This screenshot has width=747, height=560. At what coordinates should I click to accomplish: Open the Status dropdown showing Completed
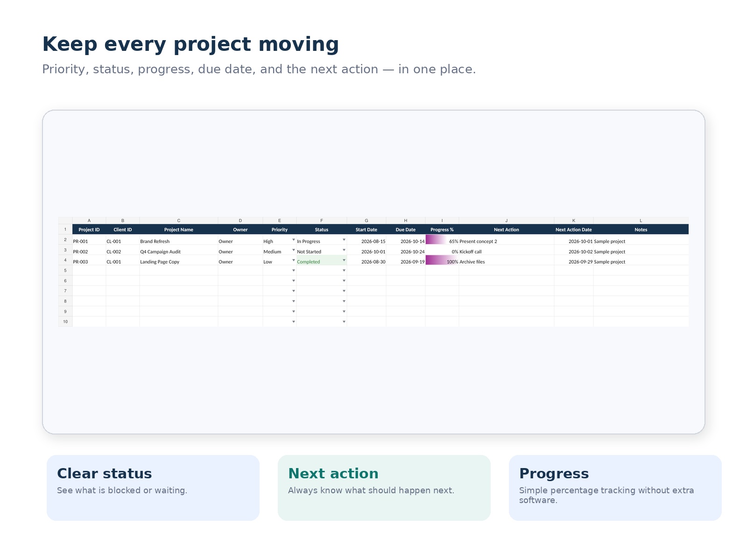(344, 260)
